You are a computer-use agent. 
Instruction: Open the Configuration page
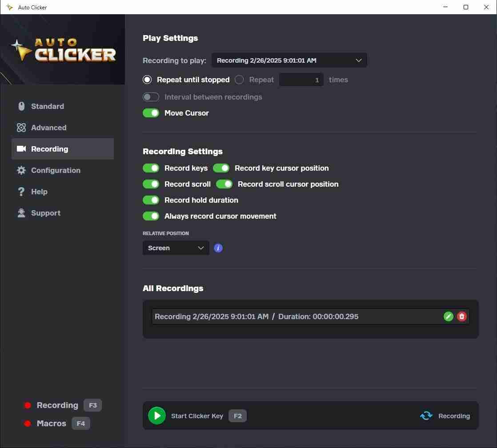point(56,170)
